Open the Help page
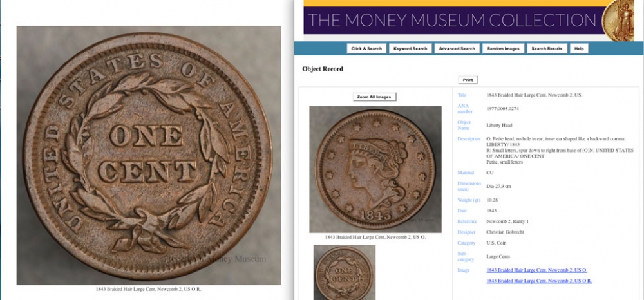The height and width of the screenshot is (300, 644). 579,48
